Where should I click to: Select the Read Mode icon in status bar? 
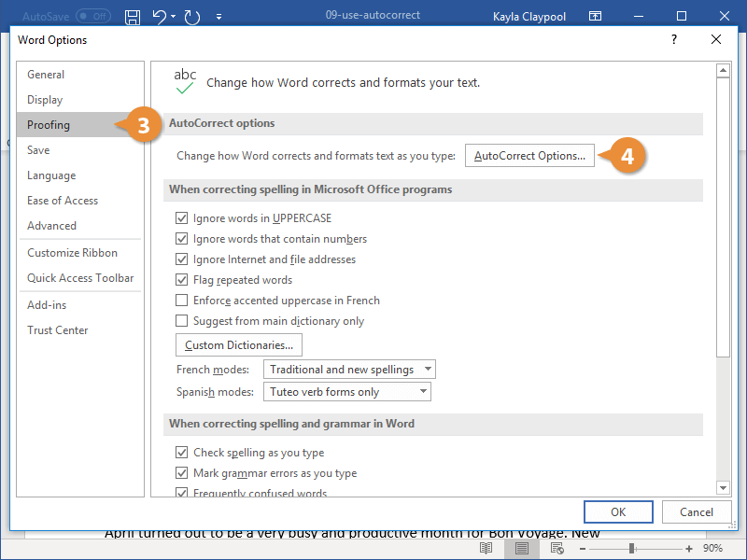point(485,548)
